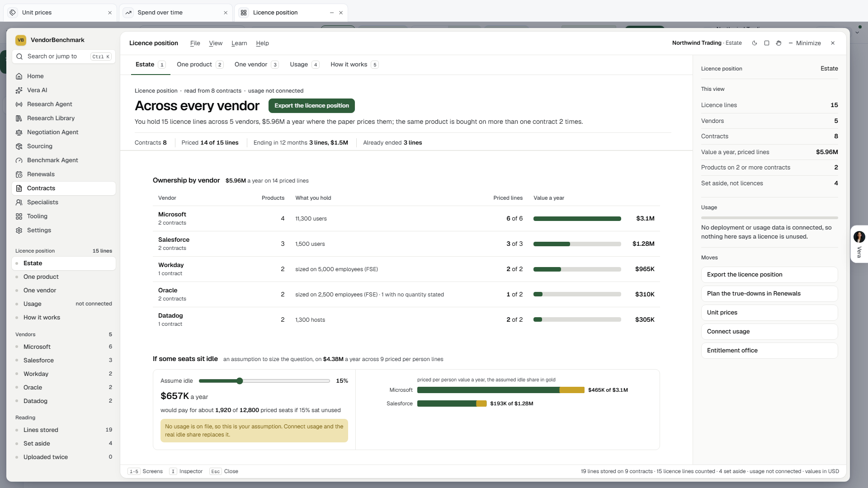Select Microsoft under Vendors in sidebar
Screen dimensions: 868x488
coord(63,347)
